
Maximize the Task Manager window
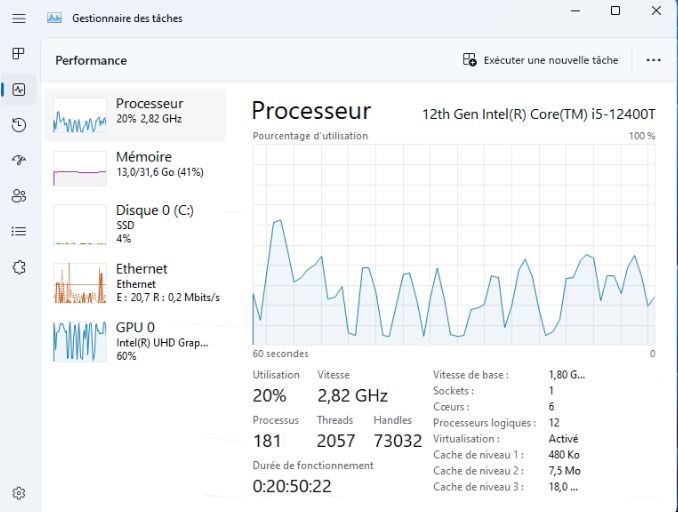coord(615,12)
